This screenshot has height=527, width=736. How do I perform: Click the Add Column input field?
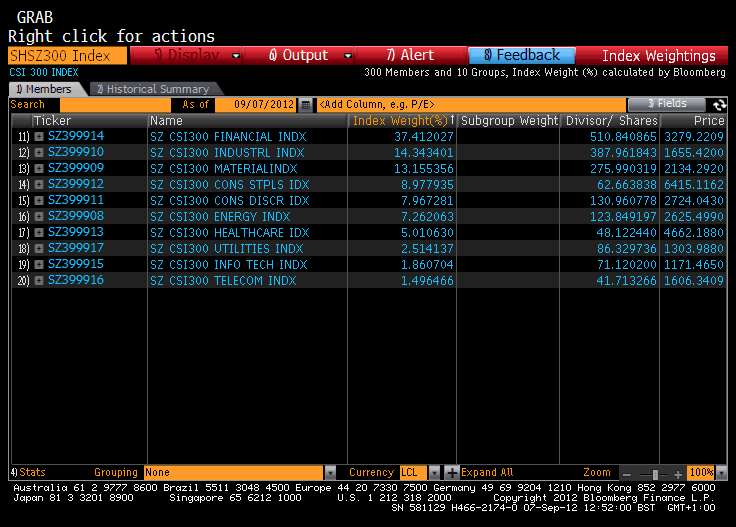(470, 104)
